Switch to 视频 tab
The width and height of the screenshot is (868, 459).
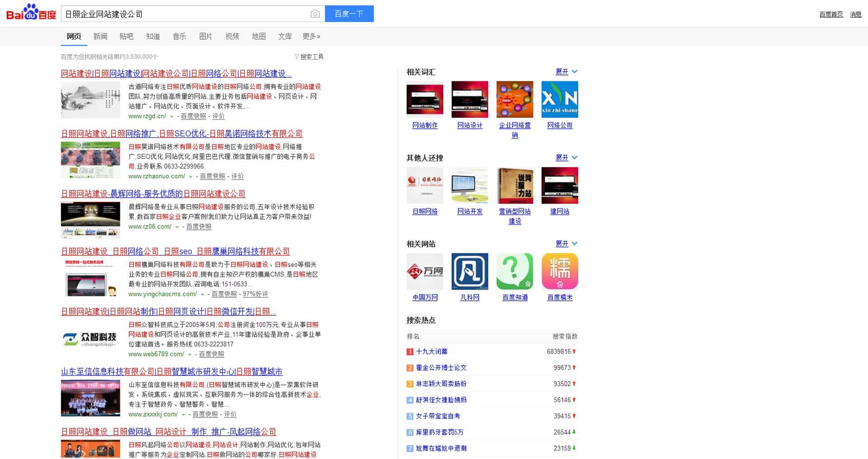[232, 36]
